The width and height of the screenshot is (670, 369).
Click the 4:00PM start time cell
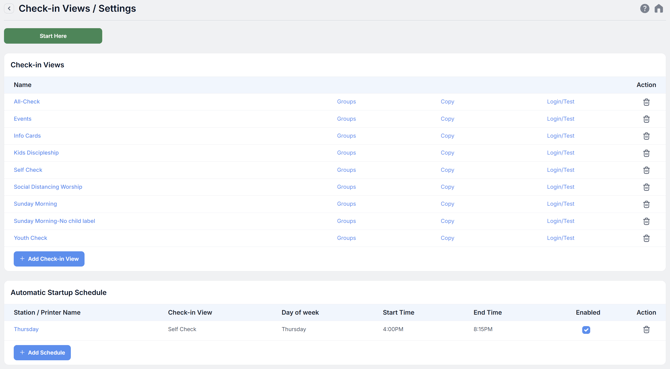point(393,329)
